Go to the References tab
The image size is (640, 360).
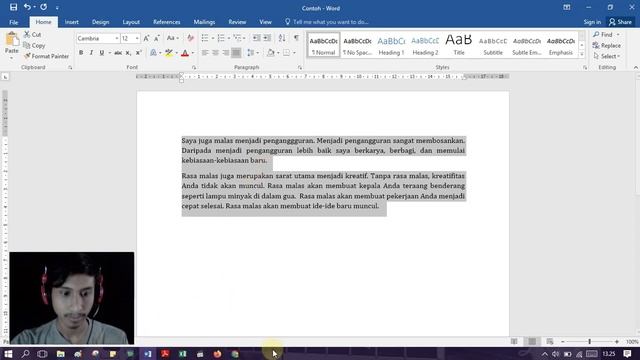point(167,22)
